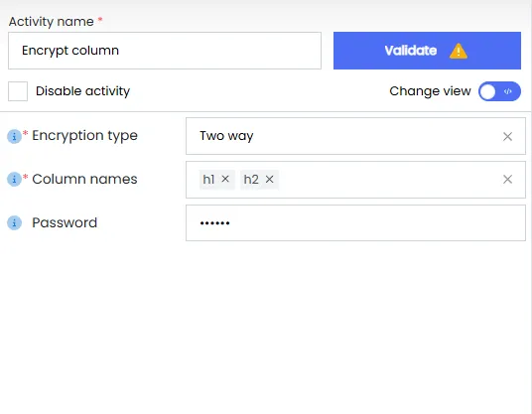The height and width of the screenshot is (414, 532).
Task: Focus the Password input field
Action: point(355,223)
